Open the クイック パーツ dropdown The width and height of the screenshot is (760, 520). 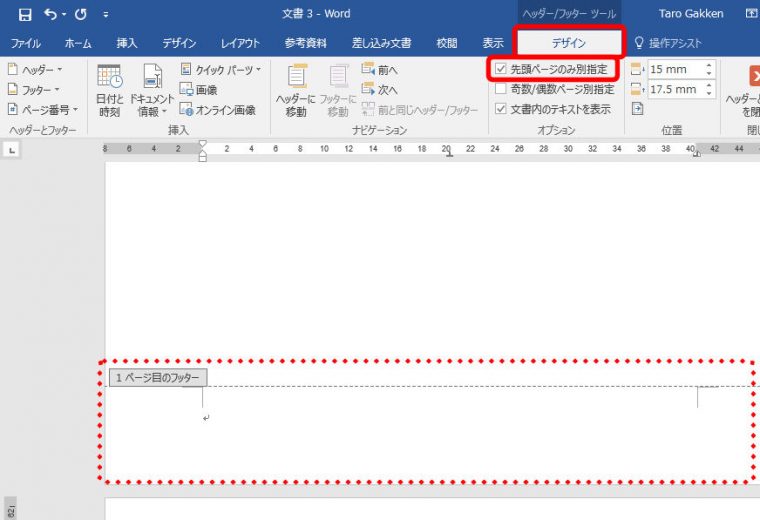click(221, 70)
